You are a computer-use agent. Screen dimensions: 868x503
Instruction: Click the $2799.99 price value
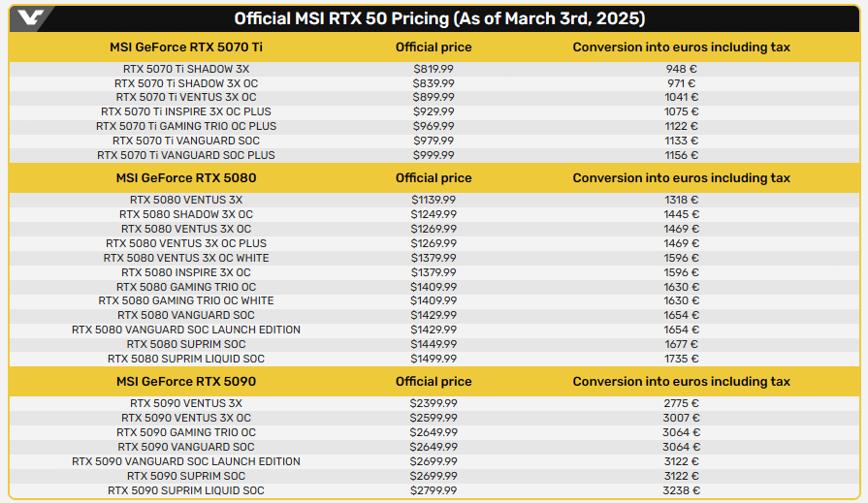click(x=434, y=490)
